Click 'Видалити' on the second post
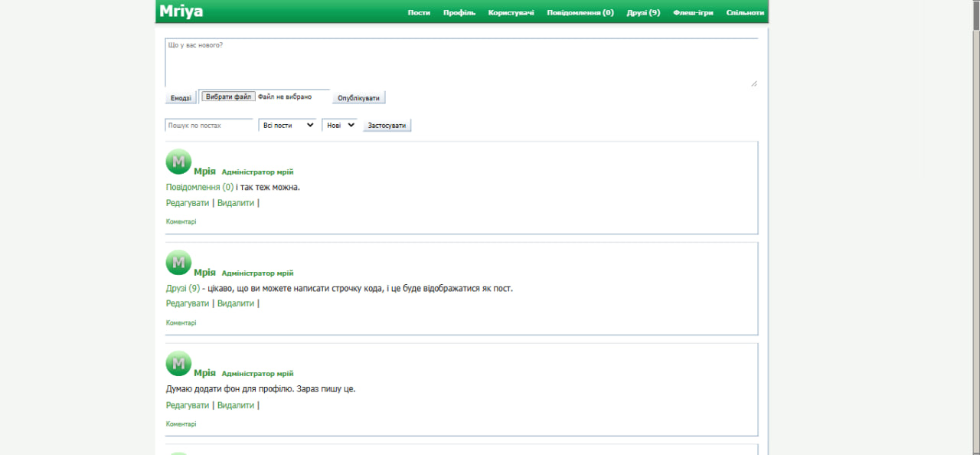The height and width of the screenshot is (455, 980). coord(236,303)
